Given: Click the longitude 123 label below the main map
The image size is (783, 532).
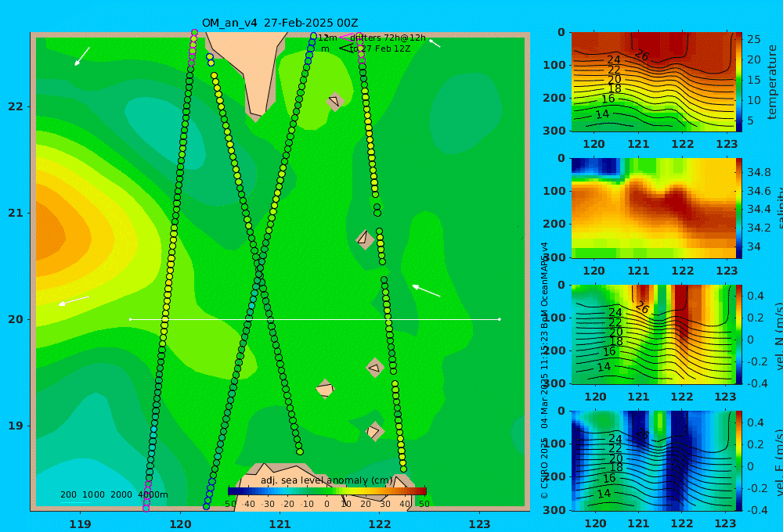Looking at the screenshot, I should 479,524.
